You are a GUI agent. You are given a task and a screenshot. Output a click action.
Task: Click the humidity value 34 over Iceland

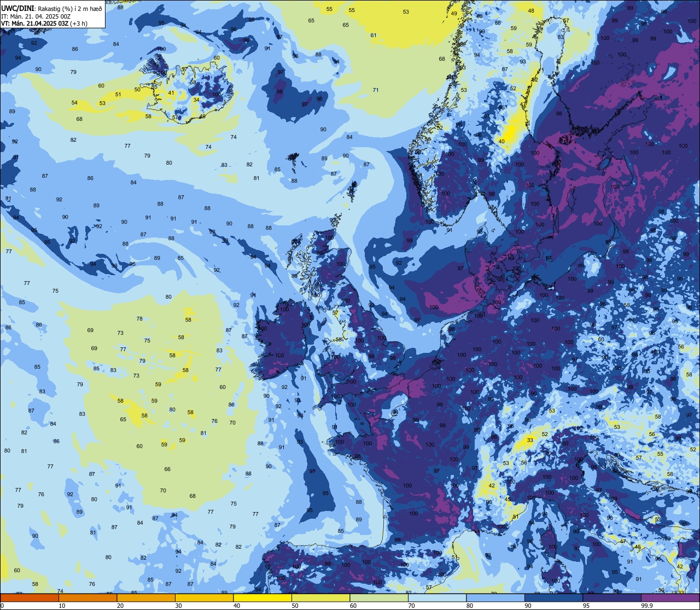[196, 100]
